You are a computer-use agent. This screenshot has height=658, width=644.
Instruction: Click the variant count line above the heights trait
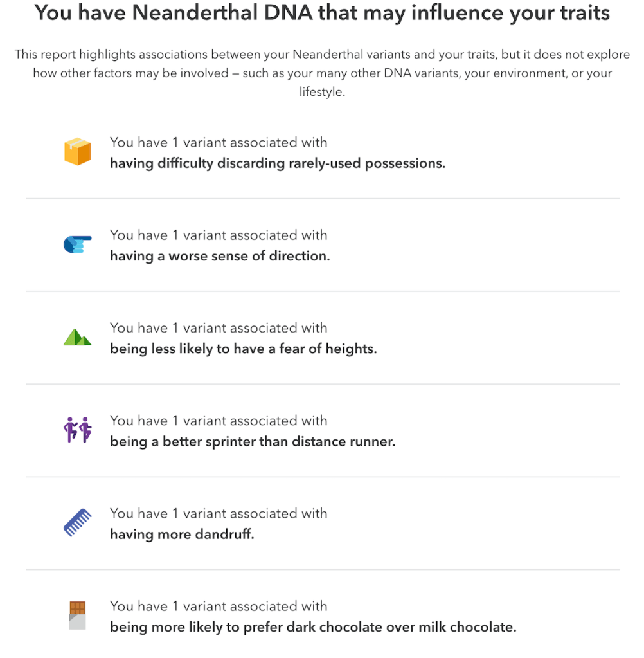[x=219, y=327]
